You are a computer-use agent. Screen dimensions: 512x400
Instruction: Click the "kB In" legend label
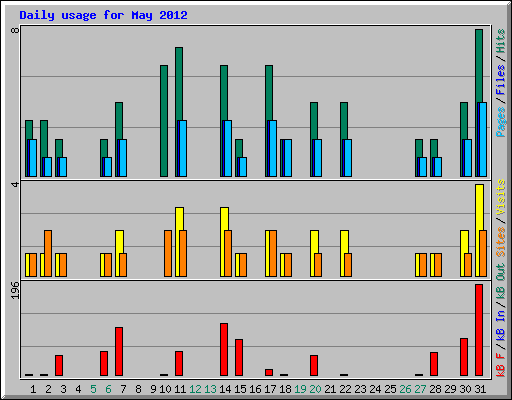click(501, 325)
